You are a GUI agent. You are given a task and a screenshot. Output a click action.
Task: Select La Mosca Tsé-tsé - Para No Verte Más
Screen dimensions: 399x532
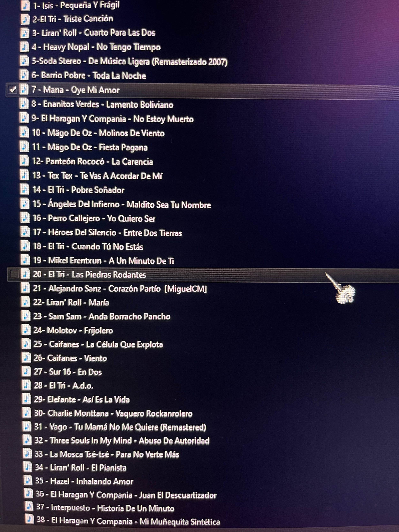[x=114, y=454]
